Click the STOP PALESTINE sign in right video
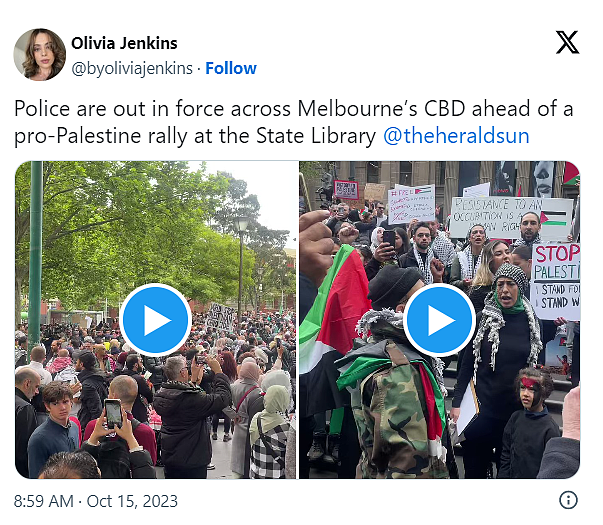 556,281
